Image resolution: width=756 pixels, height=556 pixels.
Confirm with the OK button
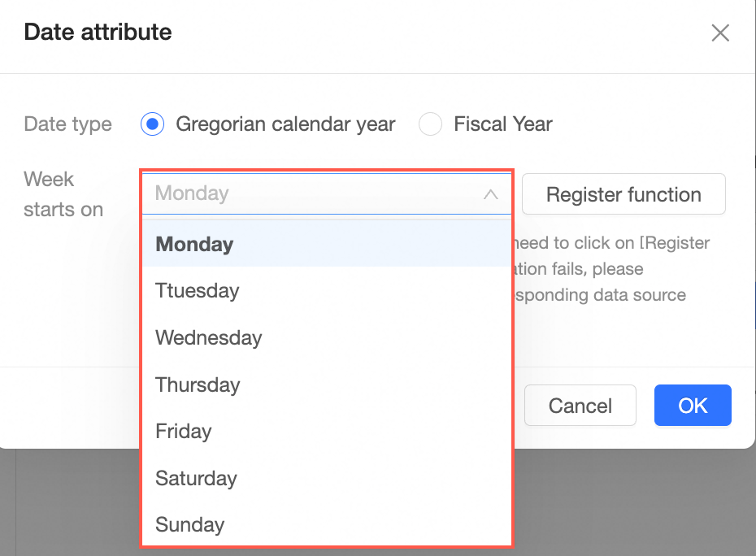tap(693, 406)
